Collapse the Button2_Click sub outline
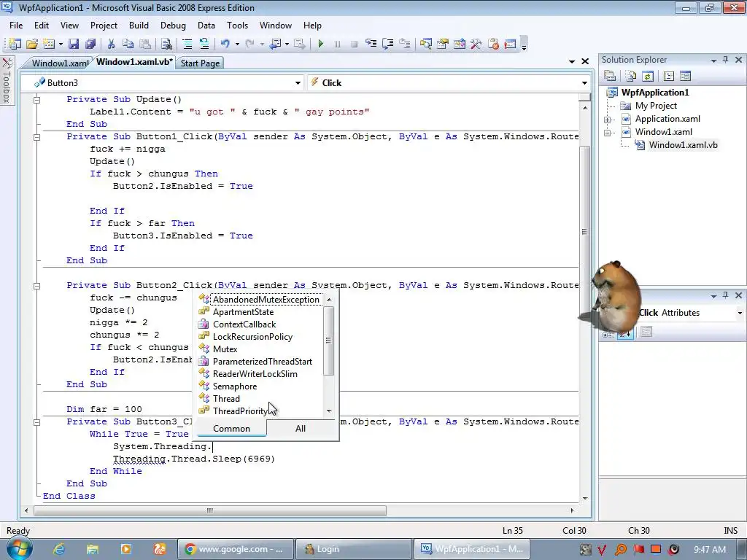The height and width of the screenshot is (560, 747). click(x=36, y=286)
